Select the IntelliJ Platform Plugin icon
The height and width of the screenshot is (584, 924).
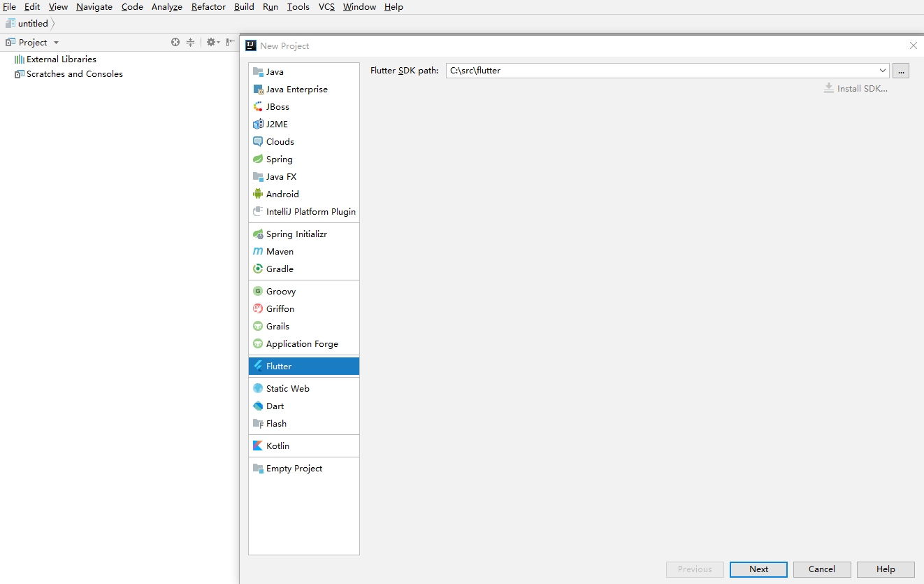(x=258, y=212)
